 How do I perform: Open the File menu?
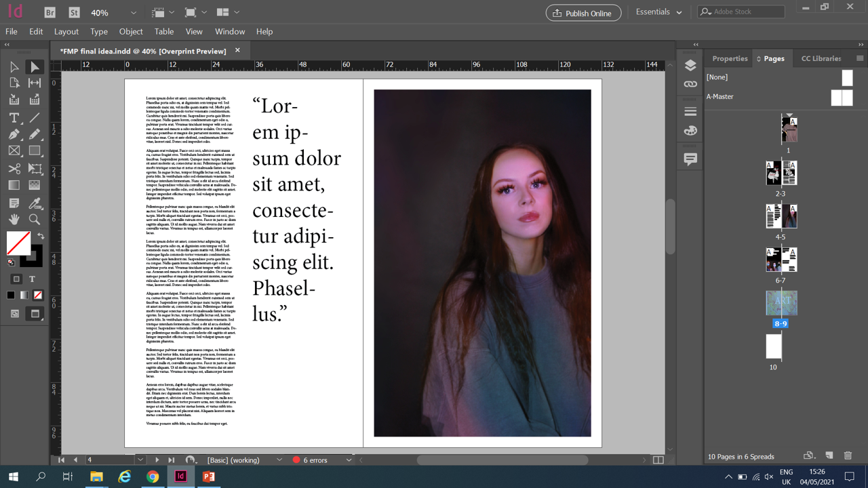click(x=12, y=31)
